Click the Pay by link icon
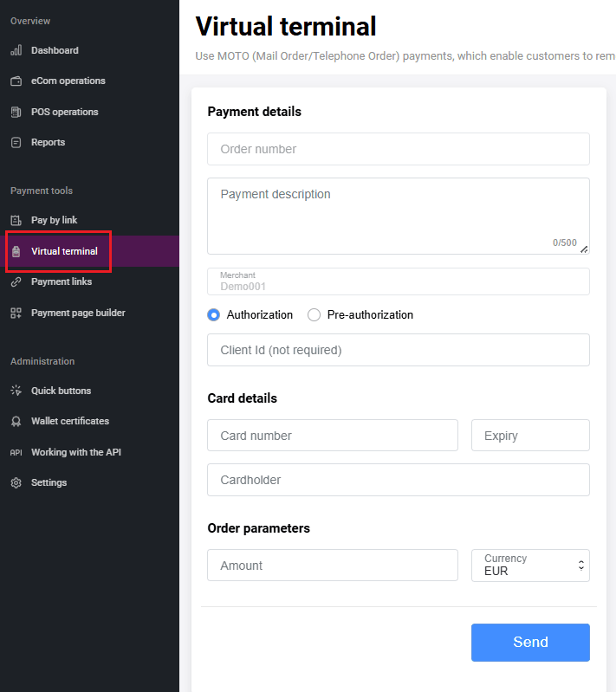 (16, 220)
